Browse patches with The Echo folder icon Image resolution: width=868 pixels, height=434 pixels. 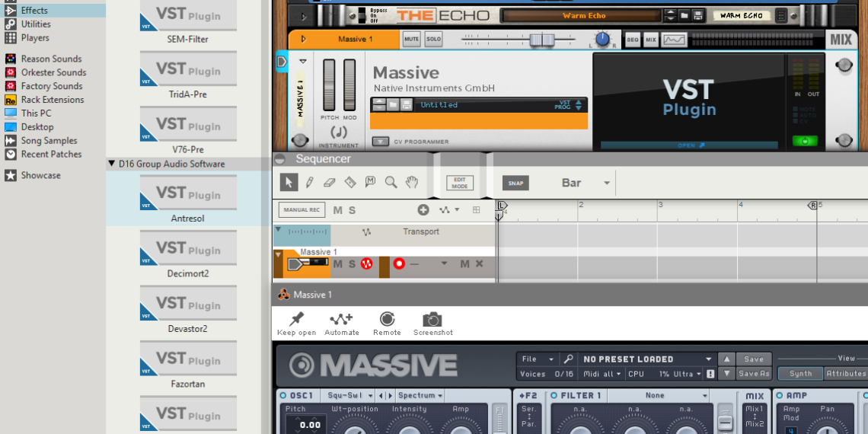[x=685, y=15]
